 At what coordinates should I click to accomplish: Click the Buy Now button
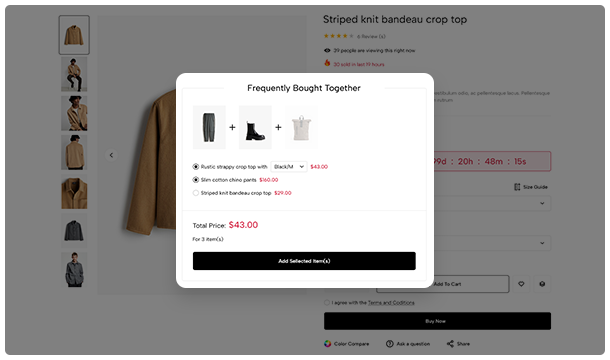(x=437, y=321)
